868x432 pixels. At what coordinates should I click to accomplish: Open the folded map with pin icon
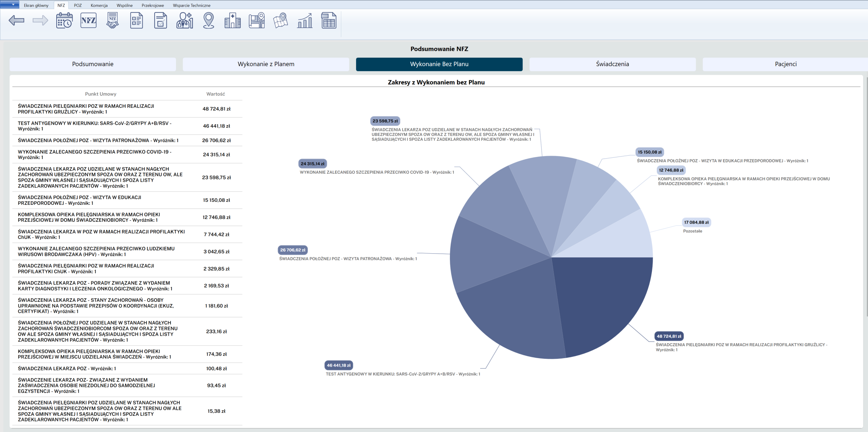point(281,20)
